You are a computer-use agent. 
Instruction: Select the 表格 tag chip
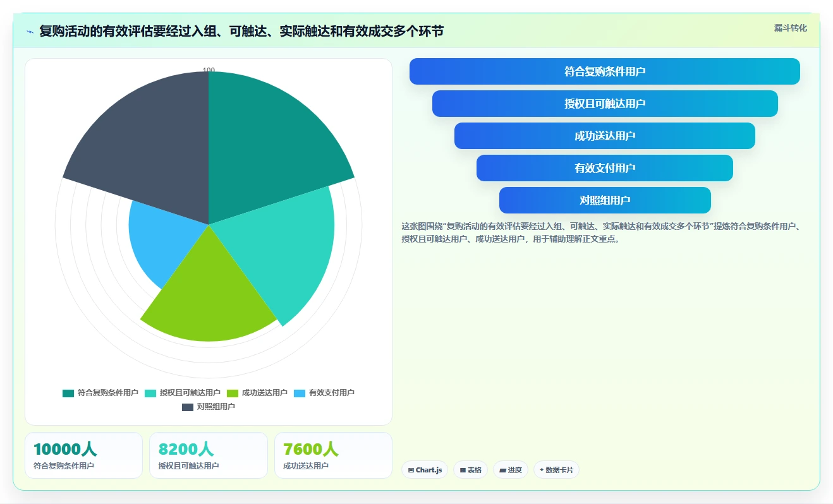click(471, 470)
